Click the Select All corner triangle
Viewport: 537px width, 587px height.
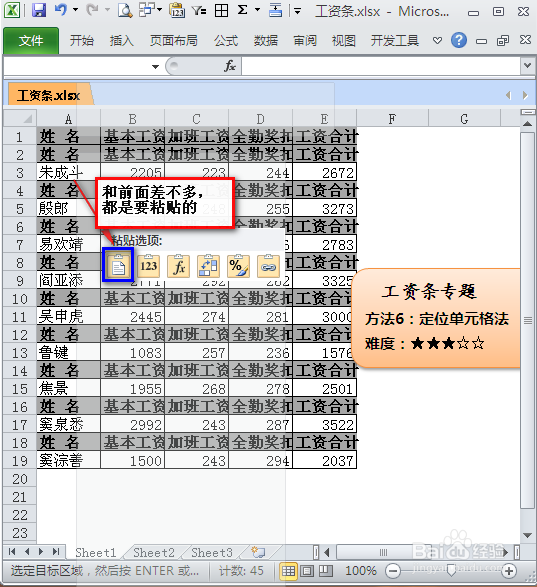pos(20,119)
